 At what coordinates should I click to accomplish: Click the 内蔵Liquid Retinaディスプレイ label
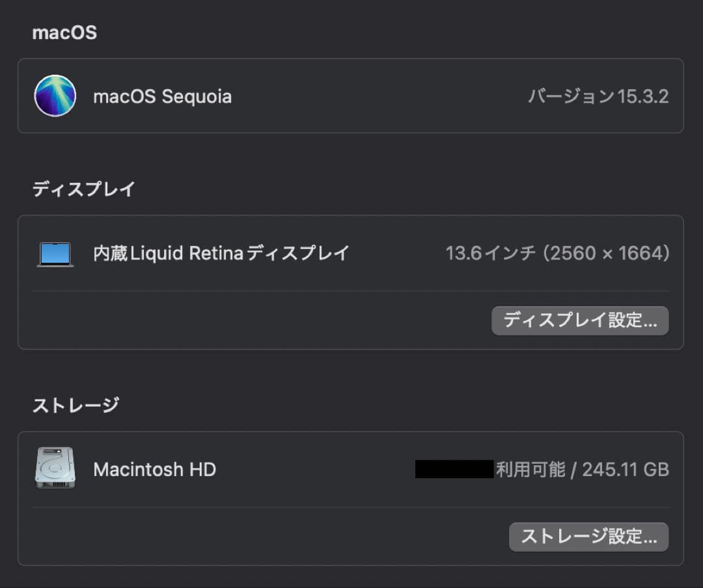pyautogui.click(x=221, y=253)
